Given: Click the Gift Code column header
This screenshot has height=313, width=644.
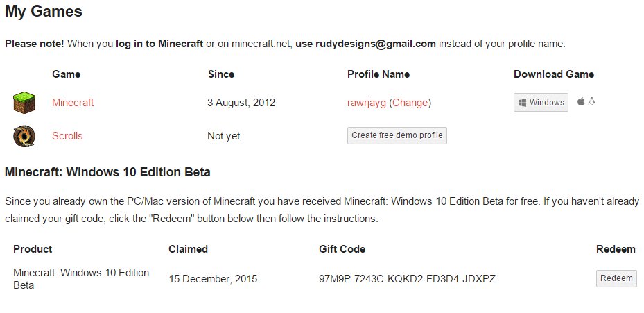Looking at the screenshot, I should [342, 249].
